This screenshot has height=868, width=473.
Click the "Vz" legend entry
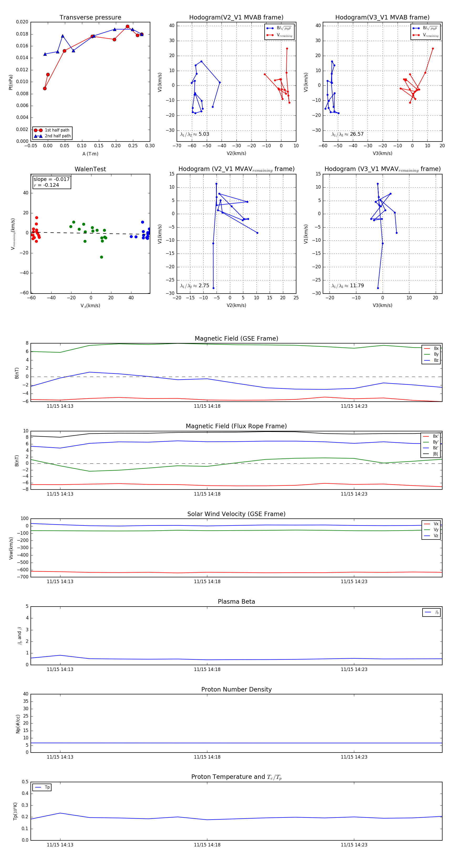coord(431,536)
